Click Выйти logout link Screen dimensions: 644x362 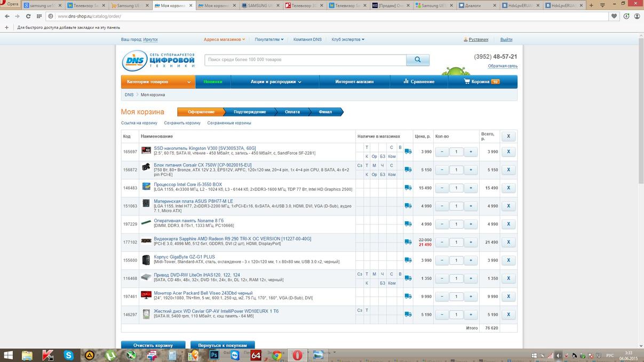coord(506,39)
